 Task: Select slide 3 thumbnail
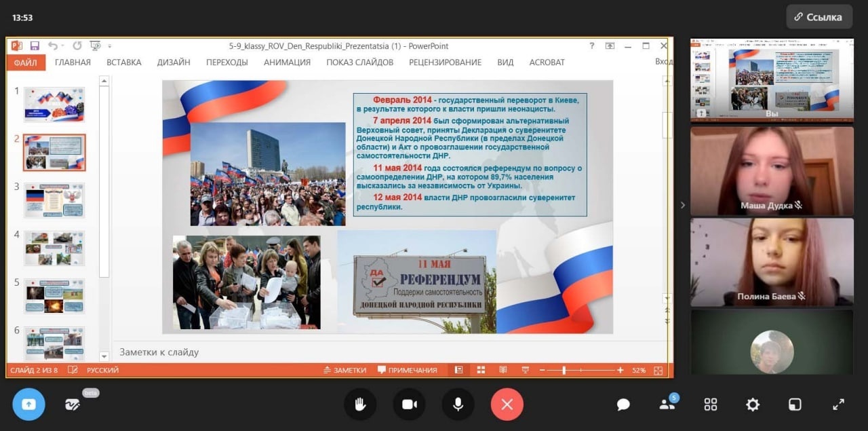(x=54, y=200)
